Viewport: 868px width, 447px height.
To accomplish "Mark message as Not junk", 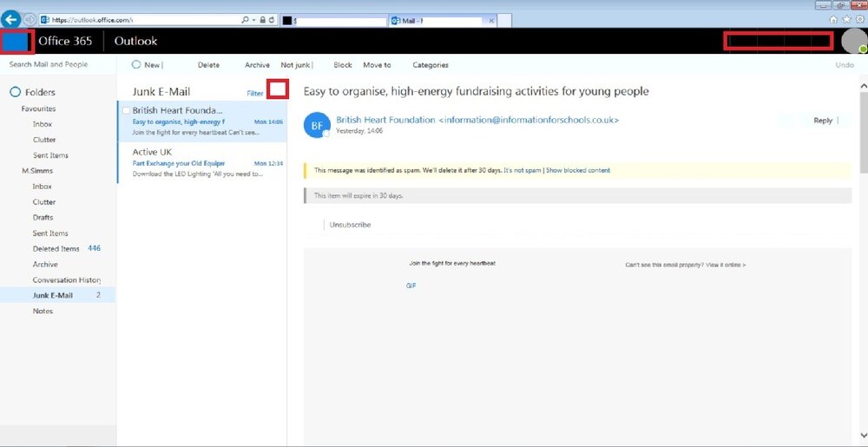I will click(295, 65).
